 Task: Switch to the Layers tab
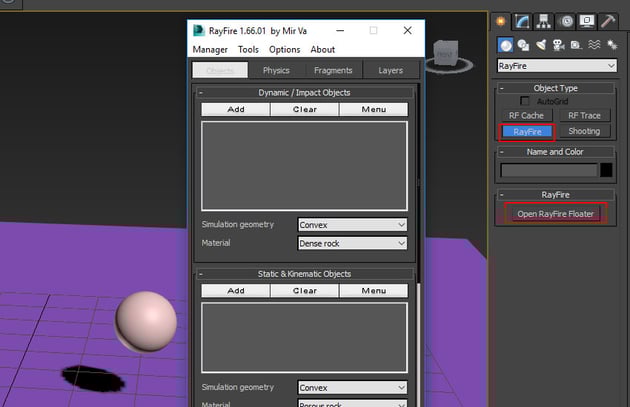(x=390, y=70)
